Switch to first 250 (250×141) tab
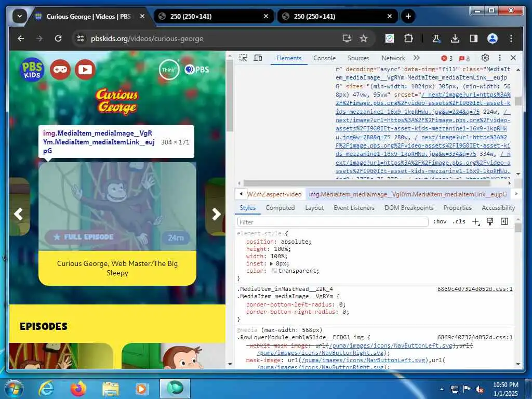 [x=214, y=16]
